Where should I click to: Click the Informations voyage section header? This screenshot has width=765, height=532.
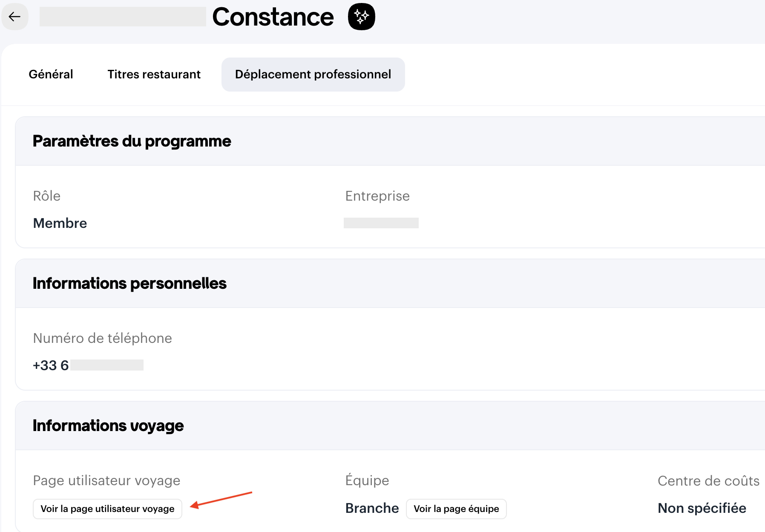click(108, 426)
